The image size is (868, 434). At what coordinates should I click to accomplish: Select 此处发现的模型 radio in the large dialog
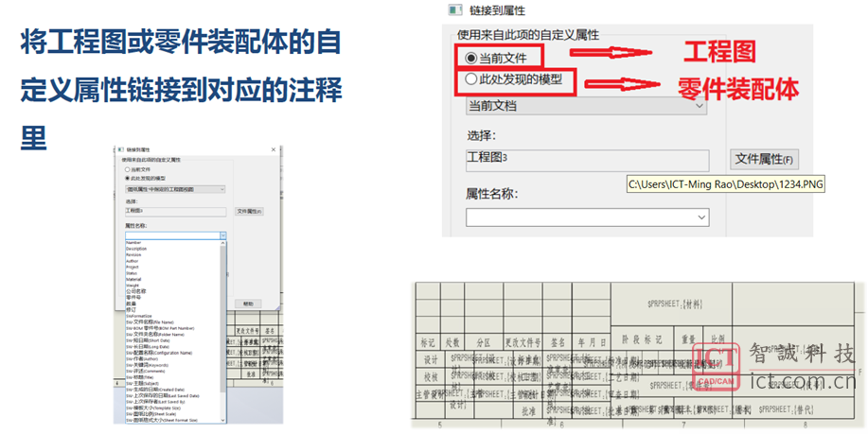471,80
